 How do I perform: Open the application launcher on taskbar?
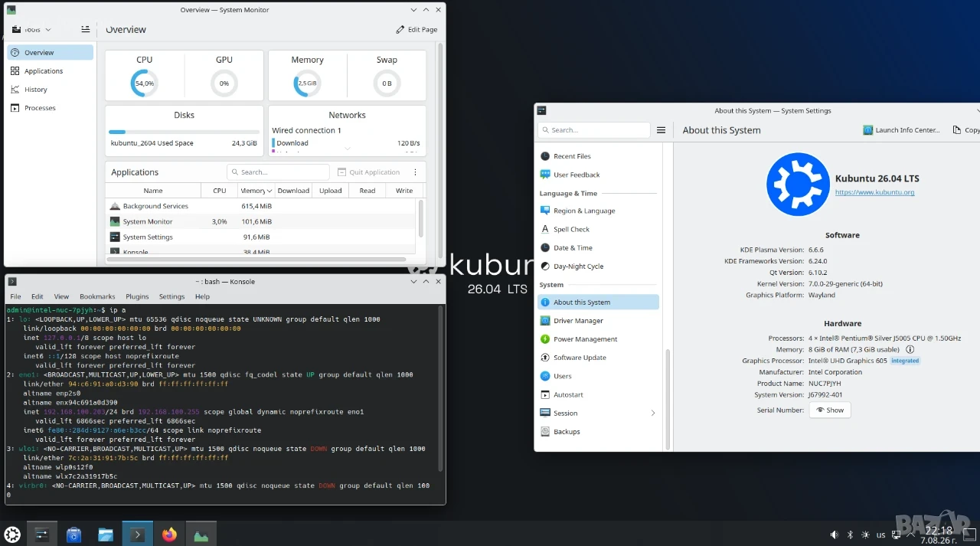[12, 535]
